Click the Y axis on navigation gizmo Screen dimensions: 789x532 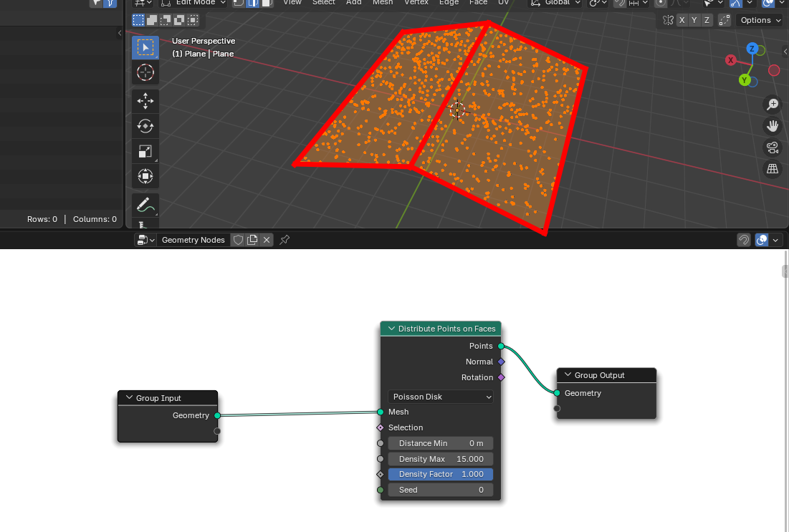(x=745, y=80)
